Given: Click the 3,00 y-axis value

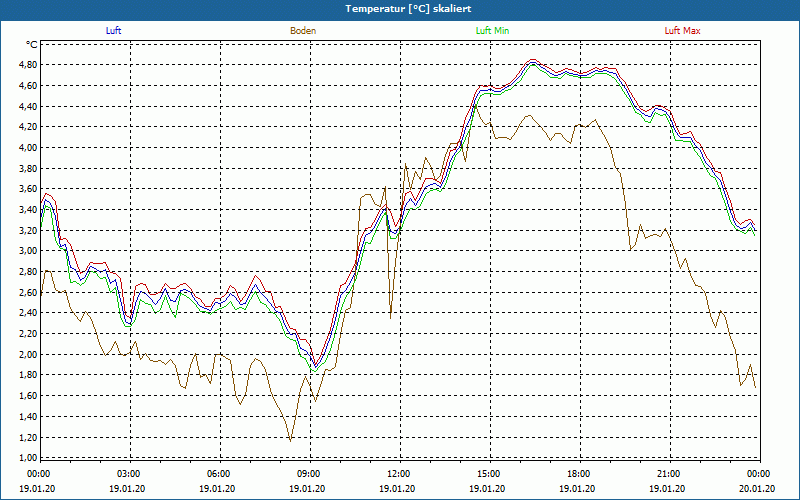Looking at the screenshot, I should click(28, 251).
